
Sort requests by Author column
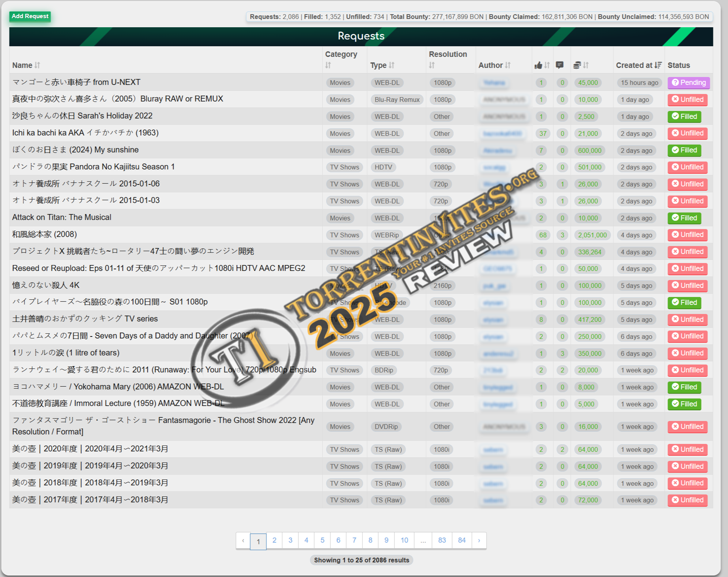[494, 65]
